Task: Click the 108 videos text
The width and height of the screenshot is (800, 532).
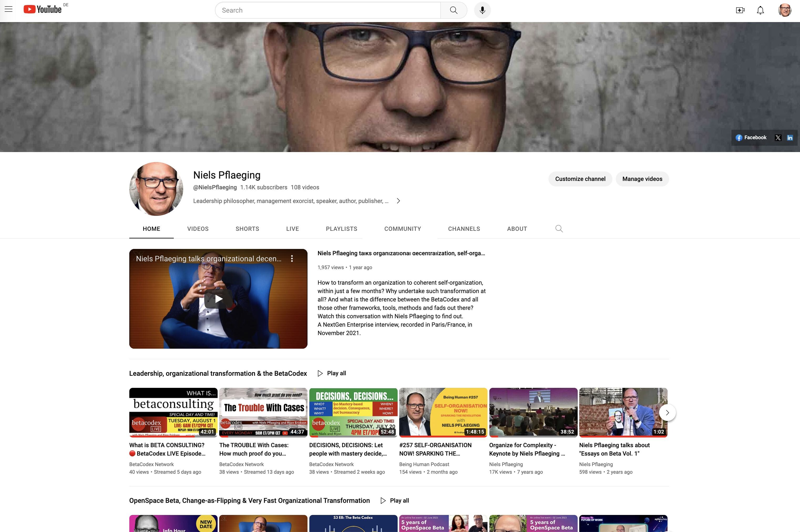Action: pyautogui.click(x=305, y=187)
